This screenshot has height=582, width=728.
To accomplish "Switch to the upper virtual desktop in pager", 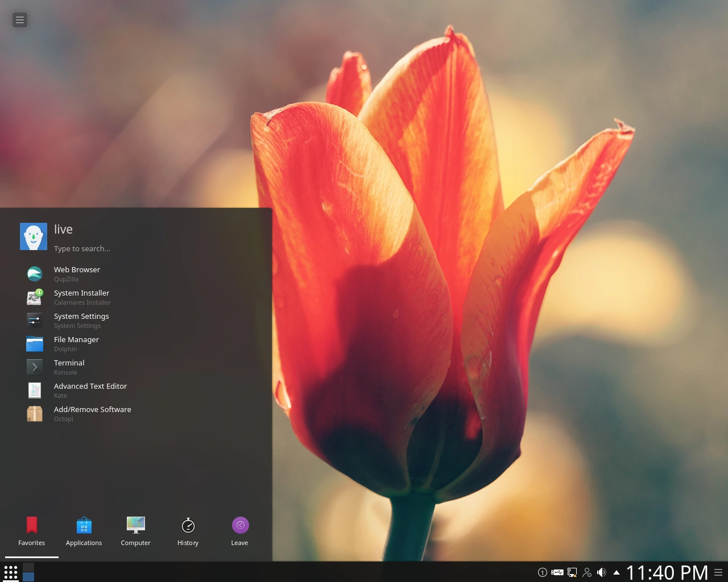I will click(x=28, y=567).
